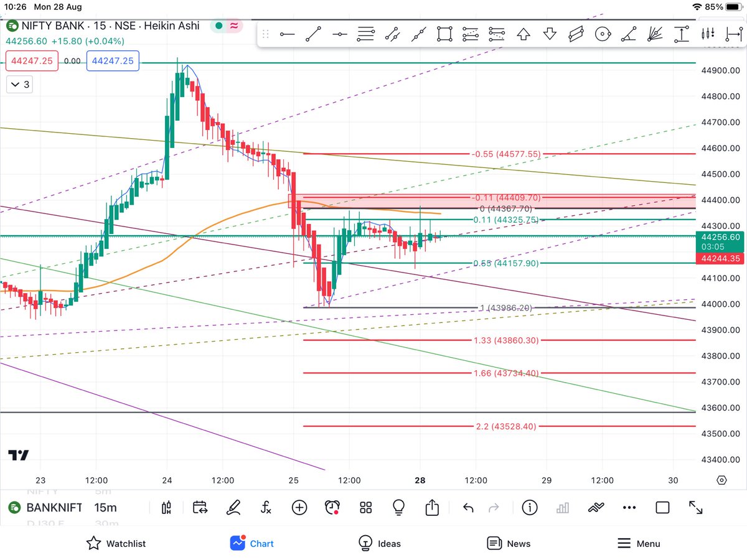The image size is (747, 560).
Task: Select the Fib retracement tool
Action: (365, 34)
